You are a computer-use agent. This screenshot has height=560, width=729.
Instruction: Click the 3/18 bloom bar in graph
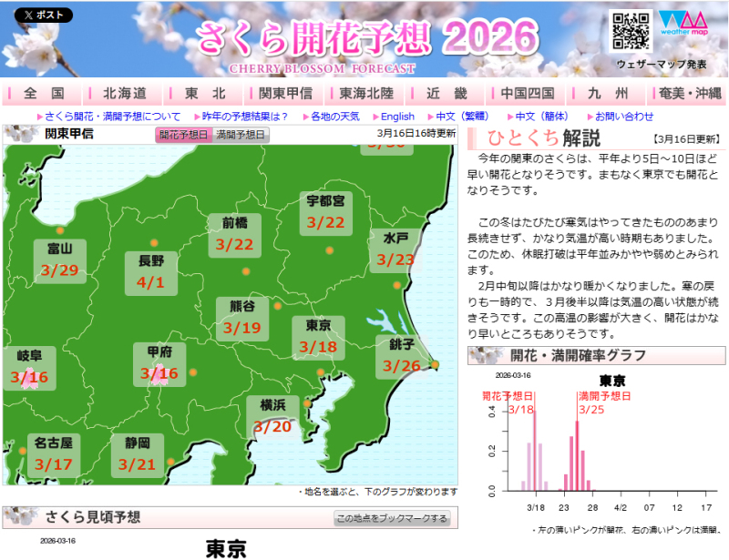534,451
